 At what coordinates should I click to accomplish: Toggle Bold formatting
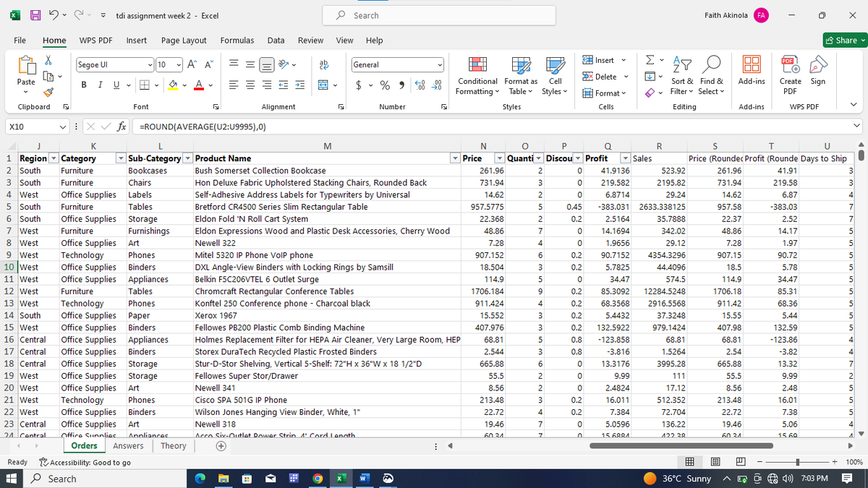[84, 86]
